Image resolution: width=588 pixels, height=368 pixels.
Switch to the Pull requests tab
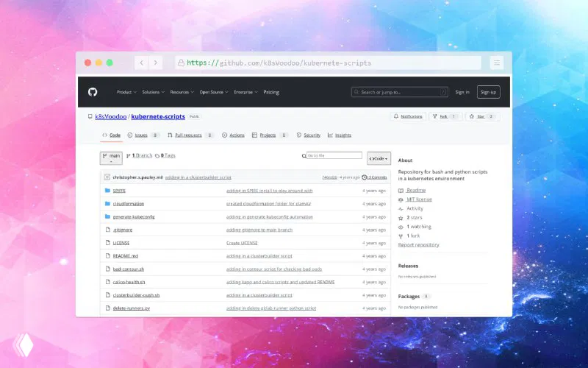point(190,135)
